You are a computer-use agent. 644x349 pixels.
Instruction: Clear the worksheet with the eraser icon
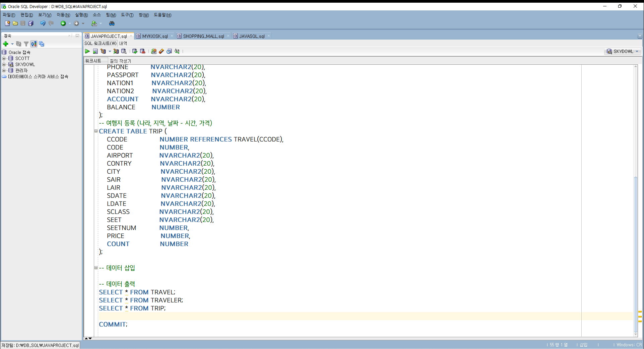click(162, 51)
